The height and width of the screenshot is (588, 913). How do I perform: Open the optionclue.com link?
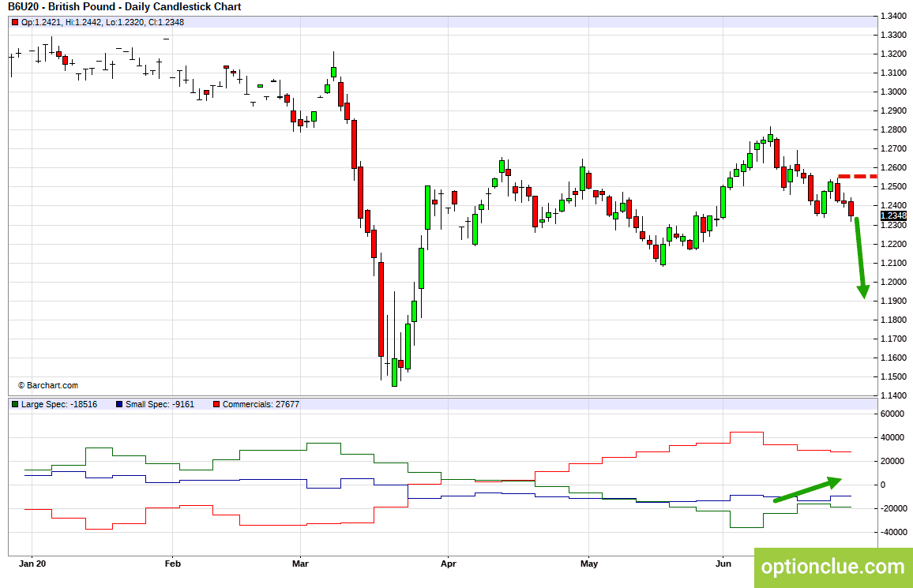pos(833,567)
